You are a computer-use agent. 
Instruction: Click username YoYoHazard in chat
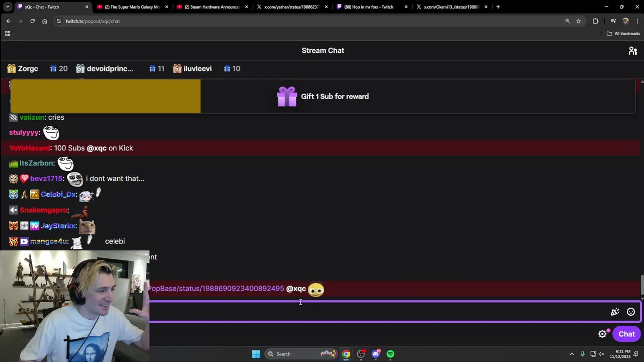[30, 148]
